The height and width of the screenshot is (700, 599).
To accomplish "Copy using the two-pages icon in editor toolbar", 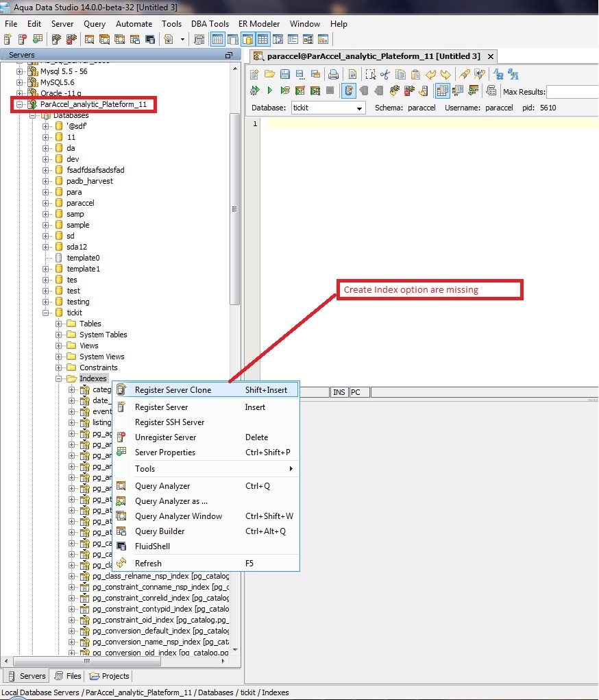I will pos(400,75).
